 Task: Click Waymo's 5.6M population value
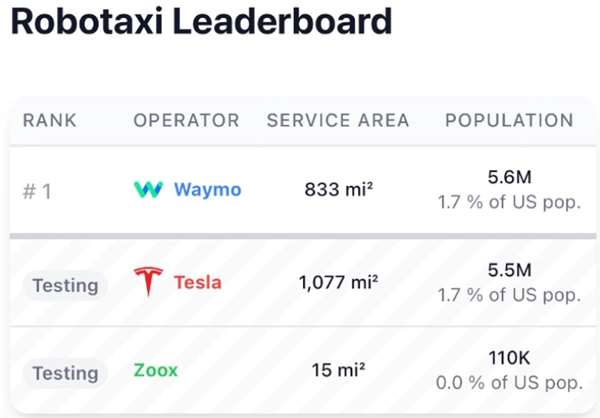[509, 178]
